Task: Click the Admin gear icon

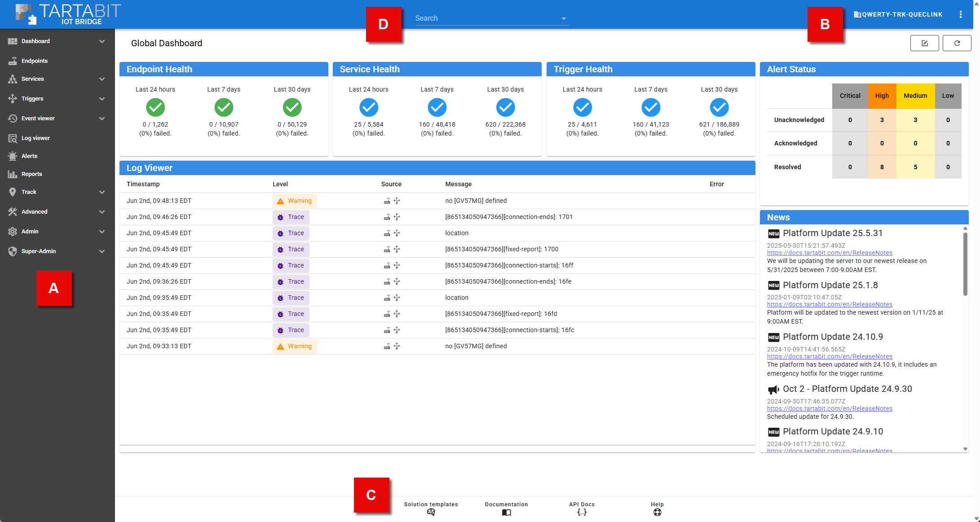Action: click(13, 232)
